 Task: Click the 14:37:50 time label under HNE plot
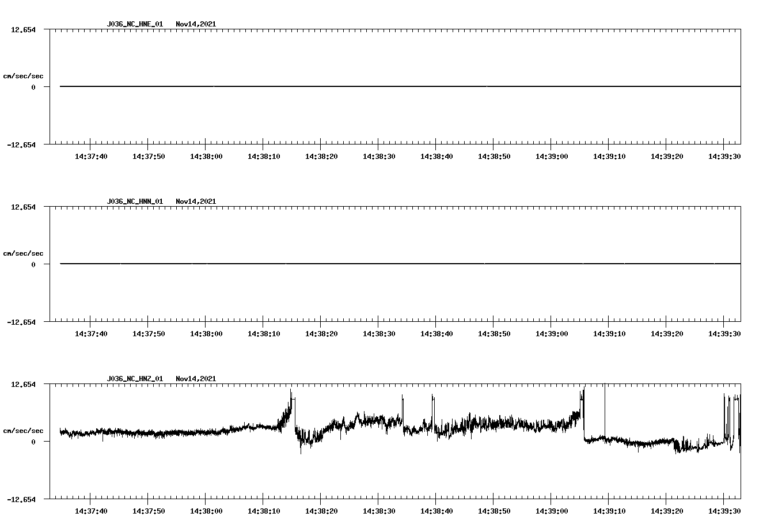pos(149,157)
